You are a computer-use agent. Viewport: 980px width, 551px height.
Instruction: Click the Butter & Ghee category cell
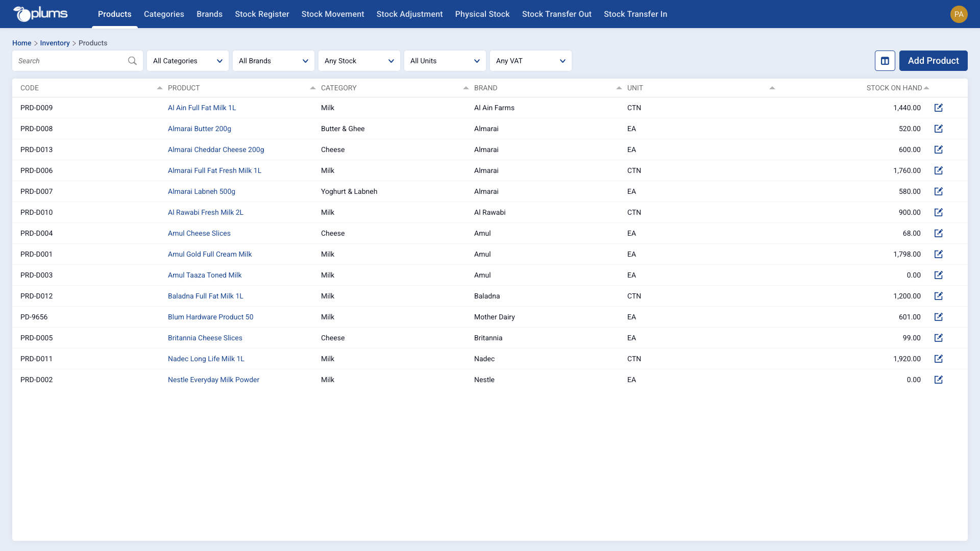342,129
